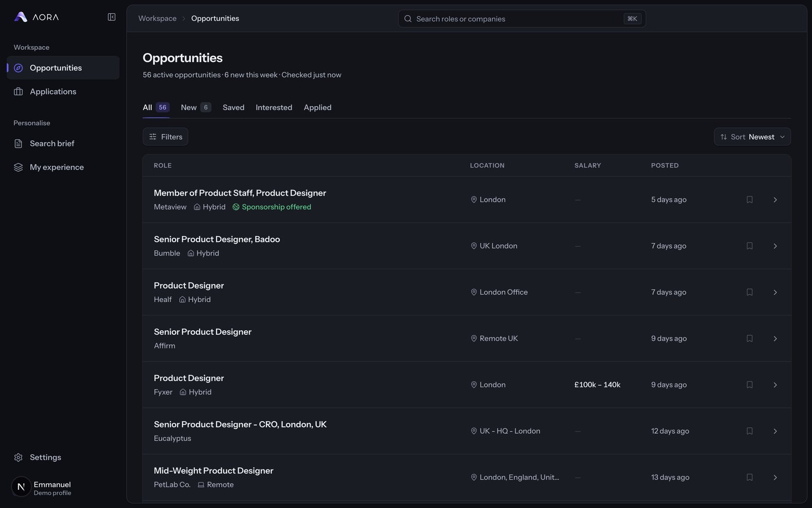The height and width of the screenshot is (508, 812).
Task: Collapse the sidebar panel icon
Action: pos(112,17)
